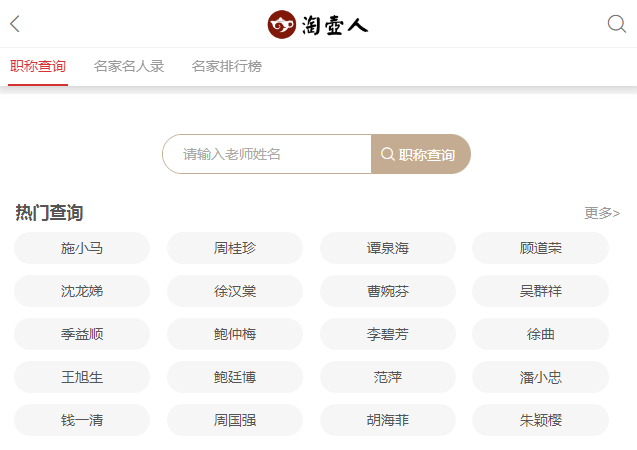Select the 吴群祥 name tag
The height and width of the screenshot is (450, 637).
(x=540, y=291)
